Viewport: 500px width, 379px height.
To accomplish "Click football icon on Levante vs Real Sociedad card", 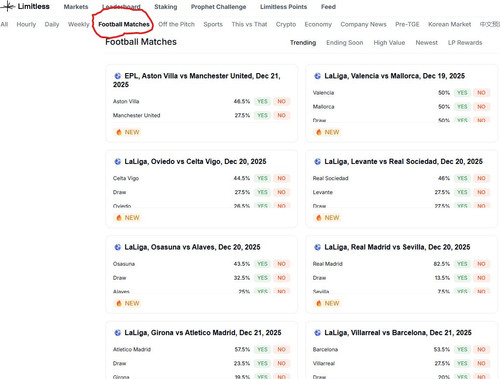I will tap(317, 162).
